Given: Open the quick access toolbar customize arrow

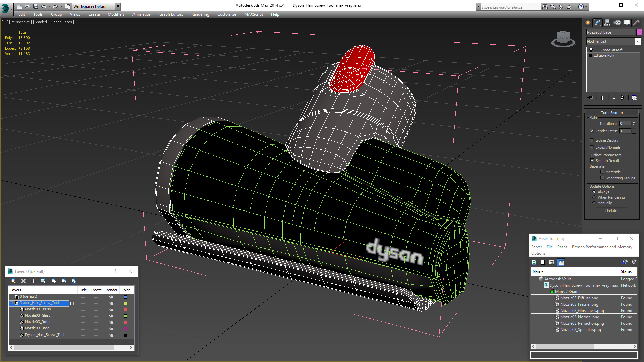Looking at the screenshot, I should coord(118,6).
